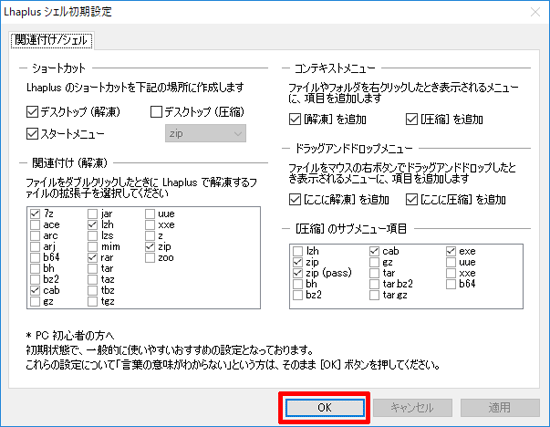Check arc in association list
This screenshot has width=550, height=427.
pos(35,235)
